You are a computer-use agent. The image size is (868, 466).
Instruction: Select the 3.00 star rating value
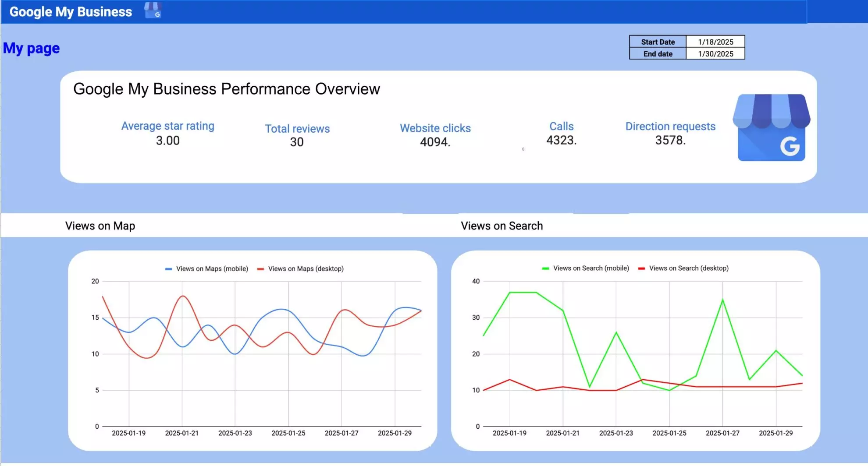tap(167, 141)
